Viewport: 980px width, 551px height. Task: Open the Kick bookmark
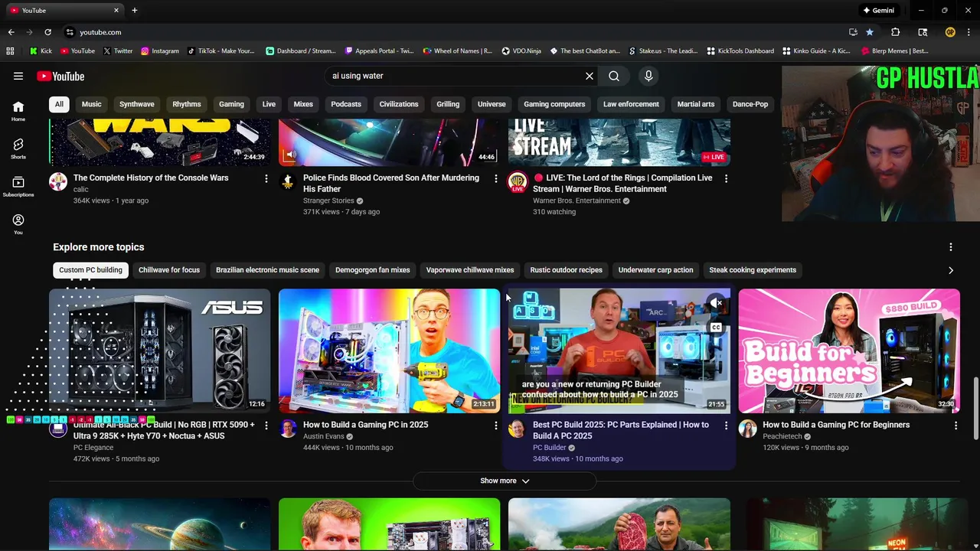click(x=41, y=51)
